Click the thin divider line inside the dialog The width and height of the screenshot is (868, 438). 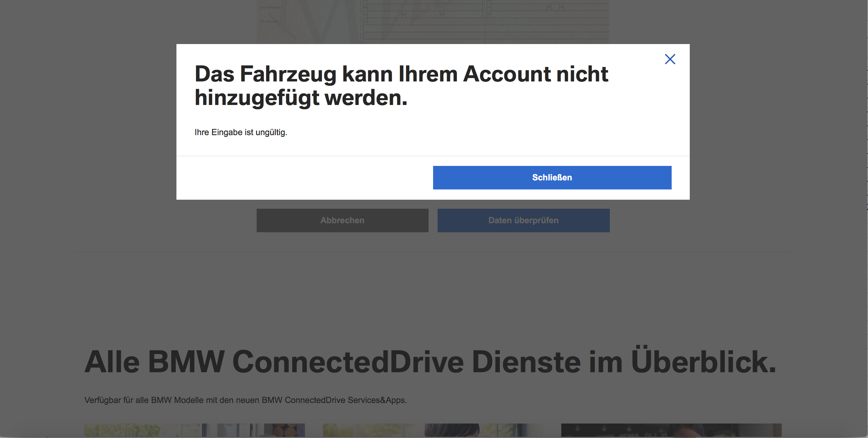click(433, 156)
